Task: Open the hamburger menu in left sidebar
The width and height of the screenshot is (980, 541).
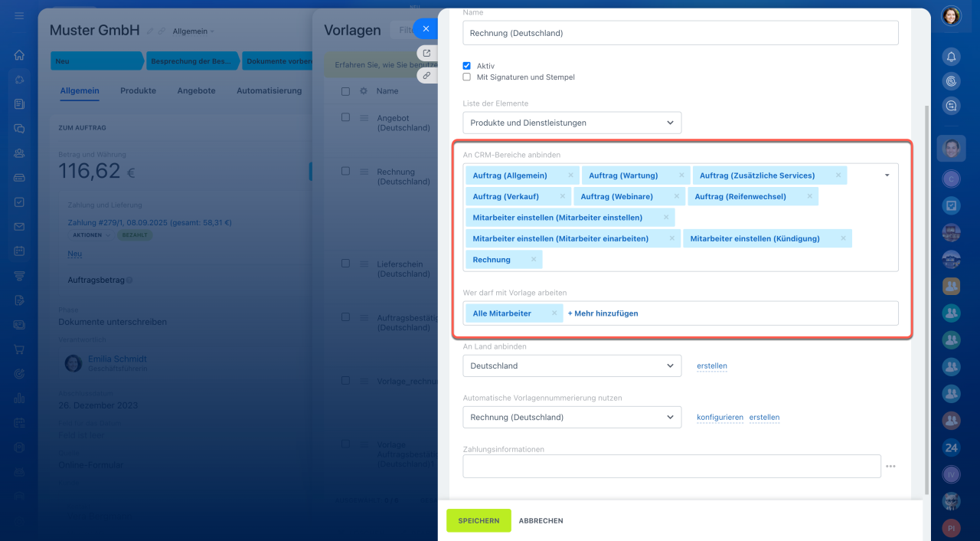Action: [x=19, y=16]
